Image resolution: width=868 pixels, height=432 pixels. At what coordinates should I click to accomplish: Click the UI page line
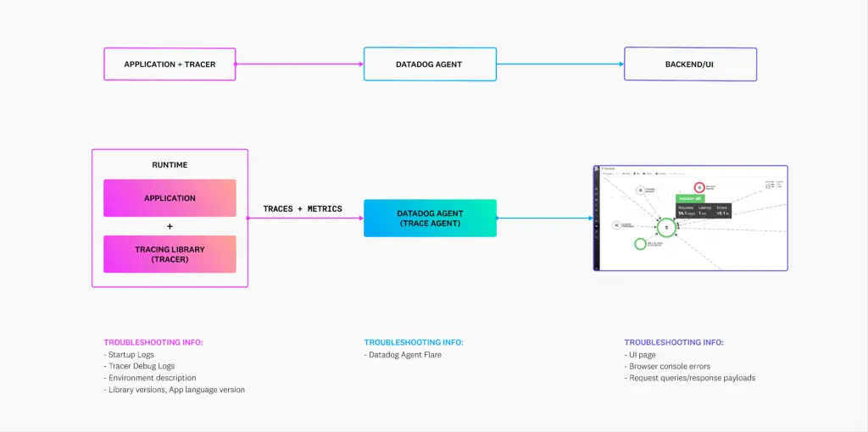tap(642, 355)
